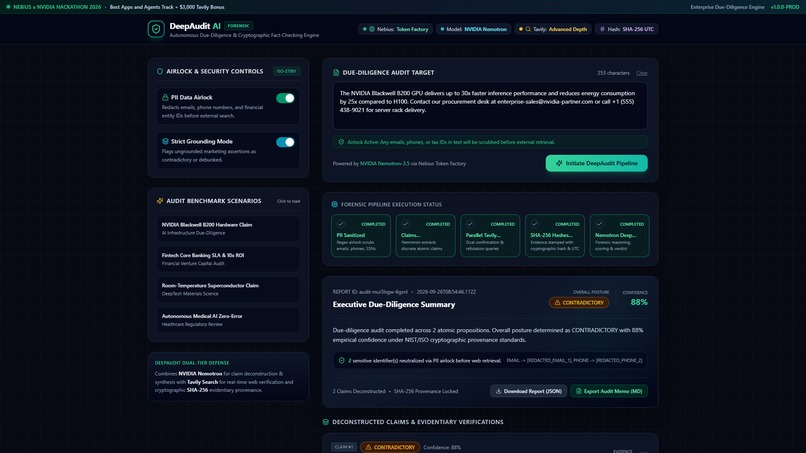Click the Model: NVIDIA Nemotron badge

(473, 29)
